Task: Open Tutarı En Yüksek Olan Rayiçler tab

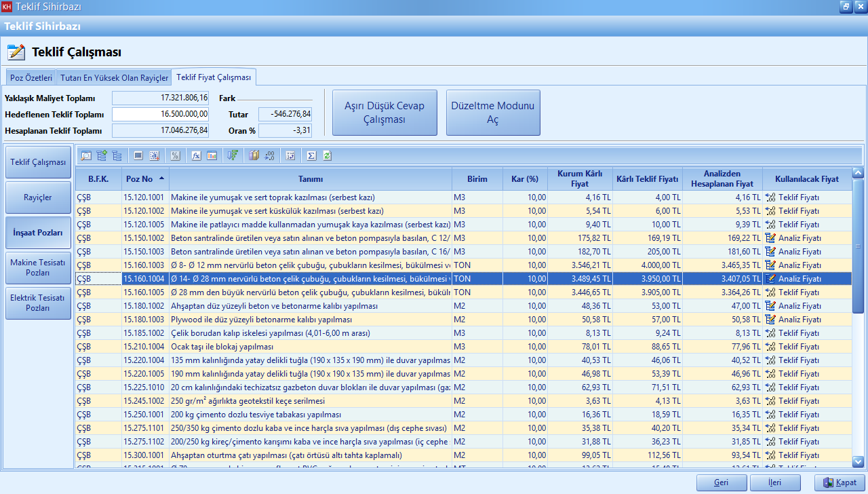Action: click(x=113, y=78)
